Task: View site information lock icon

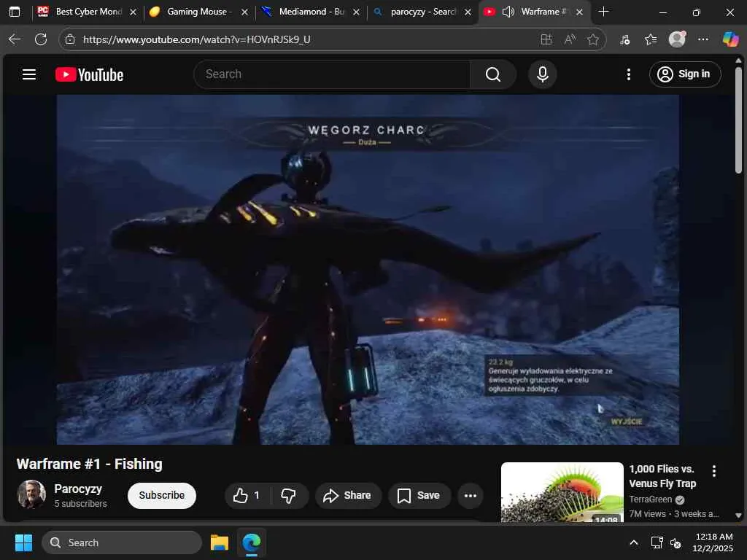Action: (70, 39)
